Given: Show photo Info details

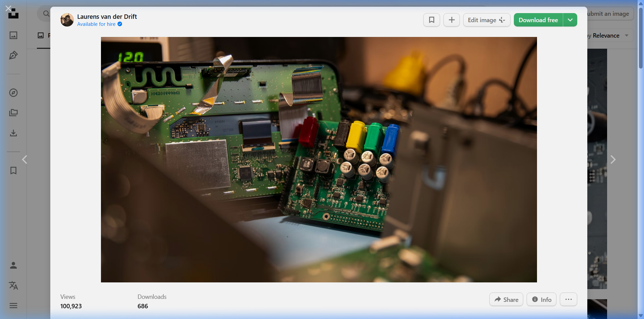Looking at the screenshot, I should pos(541,300).
